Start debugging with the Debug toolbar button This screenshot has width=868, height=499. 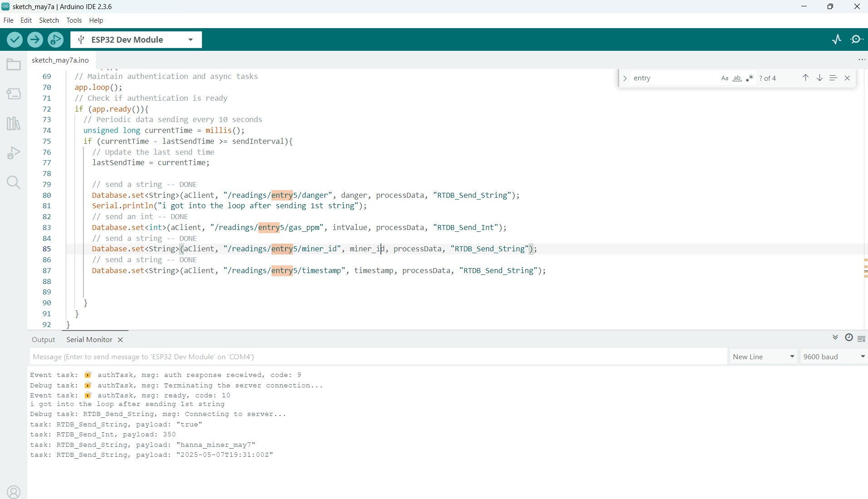pos(55,40)
